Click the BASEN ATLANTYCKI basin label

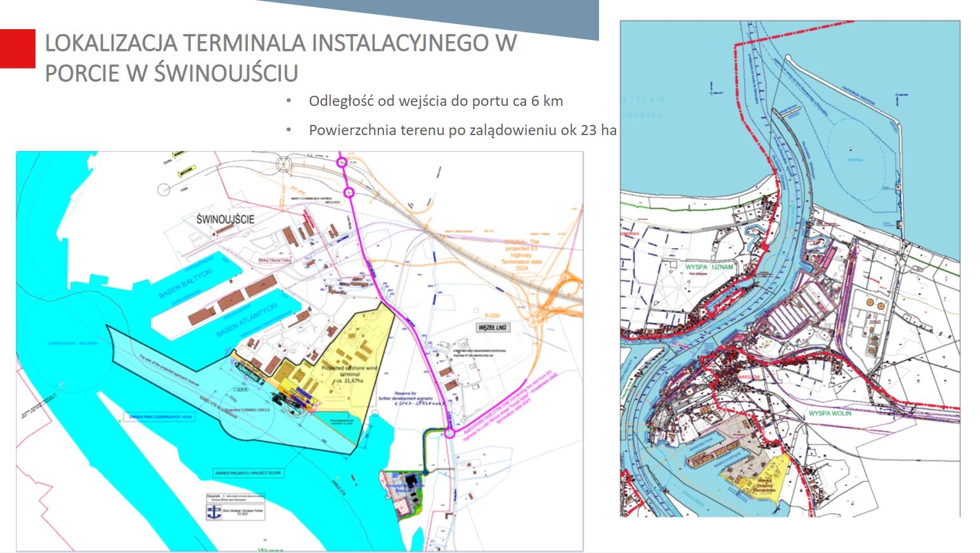247,320
